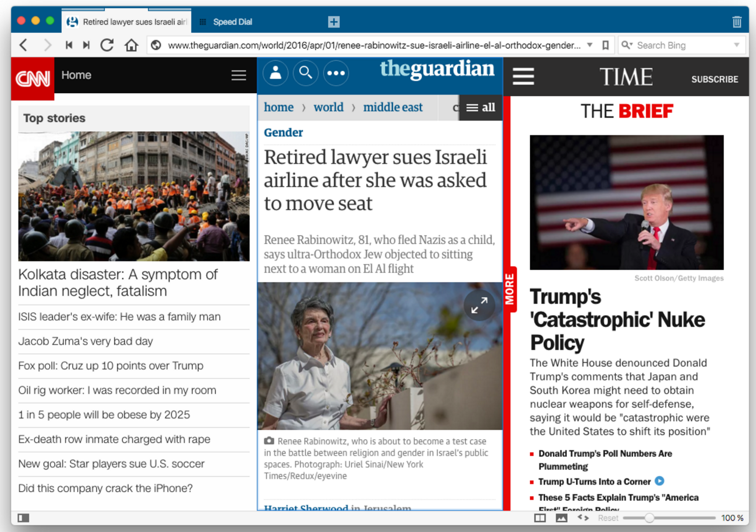Click the Reload page button
The width and height of the screenshot is (756, 532).
[107, 45]
